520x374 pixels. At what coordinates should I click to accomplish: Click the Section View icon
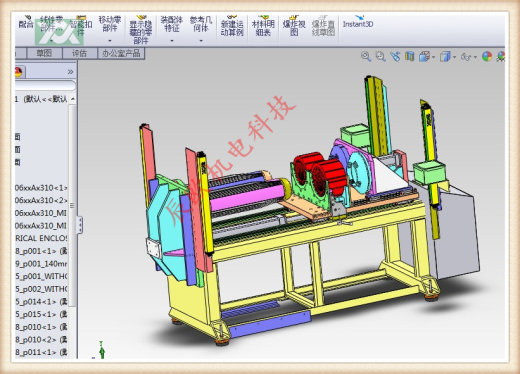pyautogui.click(x=409, y=56)
